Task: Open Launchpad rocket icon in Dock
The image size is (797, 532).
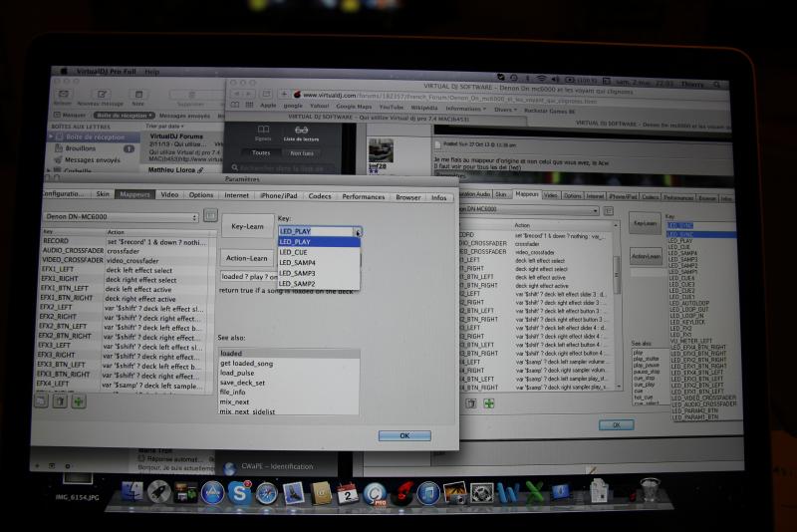Action: 159,492
